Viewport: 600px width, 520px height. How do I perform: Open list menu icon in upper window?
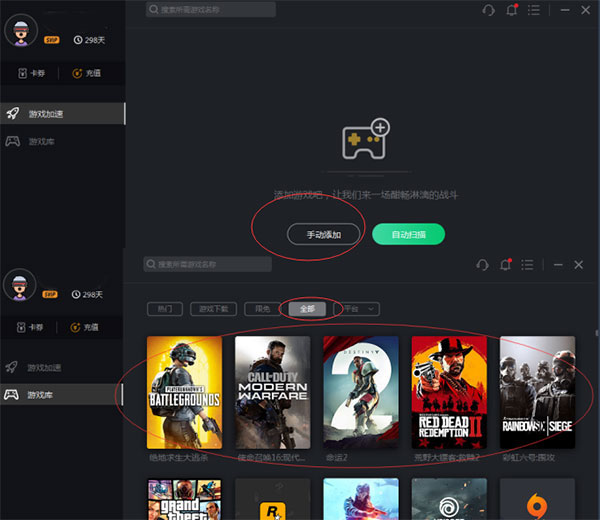tap(533, 10)
